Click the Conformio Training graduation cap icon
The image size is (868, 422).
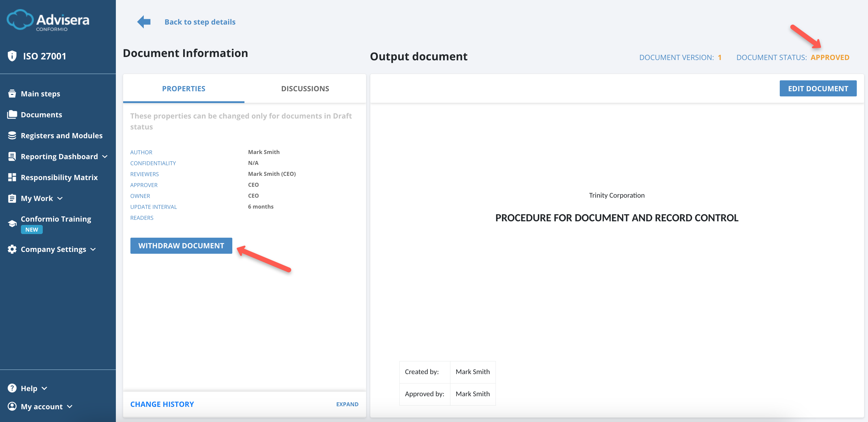(12, 223)
